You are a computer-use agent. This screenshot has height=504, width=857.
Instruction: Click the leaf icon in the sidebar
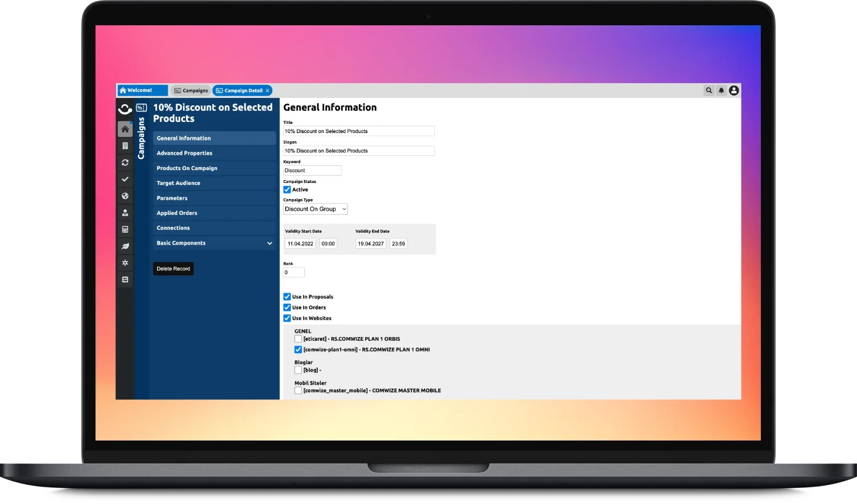point(125,246)
